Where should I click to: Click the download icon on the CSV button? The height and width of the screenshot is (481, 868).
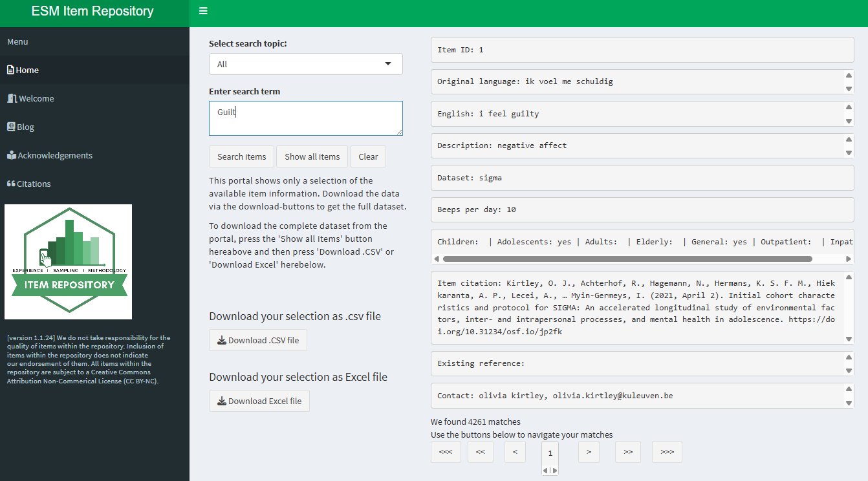(222, 340)
